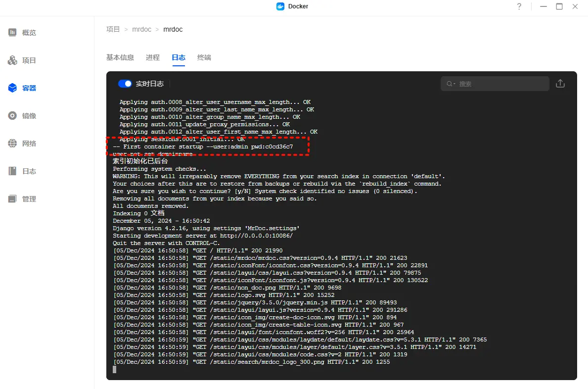The width and height of the screenshot is (588, 389).
Task: Open the 镜像 image disc icon
Action: coord(13,116)
